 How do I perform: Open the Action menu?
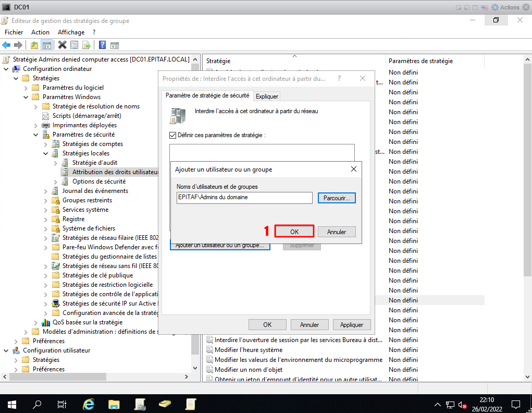pyautogui.click(x=40, y=32)
